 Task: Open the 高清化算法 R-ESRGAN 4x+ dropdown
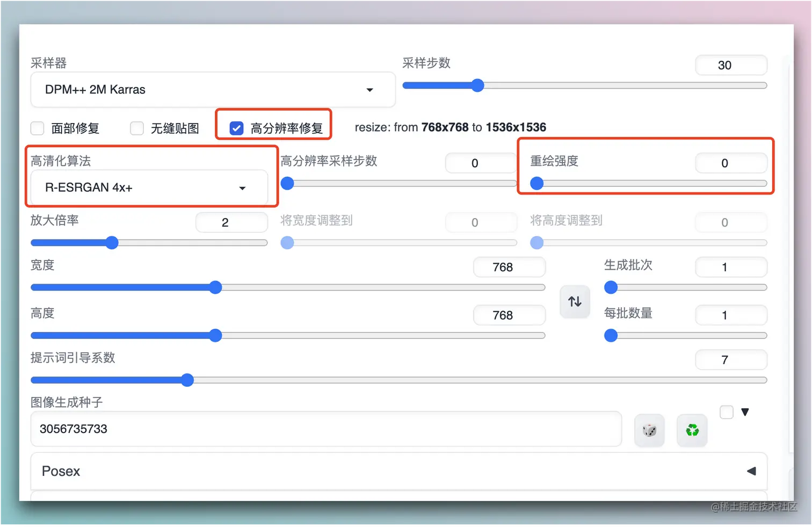coord(149,187)
